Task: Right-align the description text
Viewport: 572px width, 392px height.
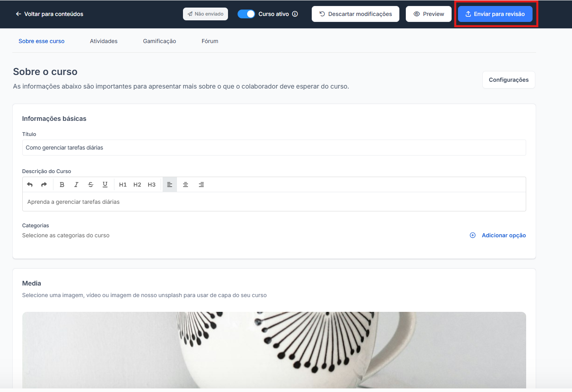Action: 201,185
